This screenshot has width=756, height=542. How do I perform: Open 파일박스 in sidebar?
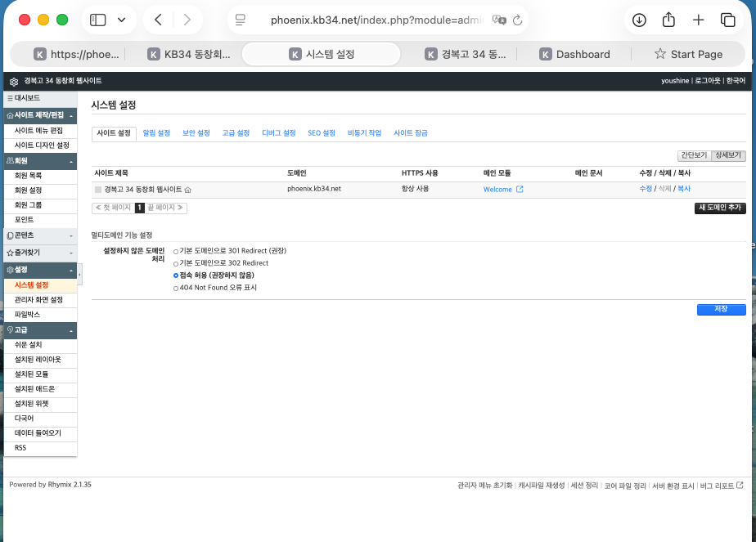click(40, 315)
